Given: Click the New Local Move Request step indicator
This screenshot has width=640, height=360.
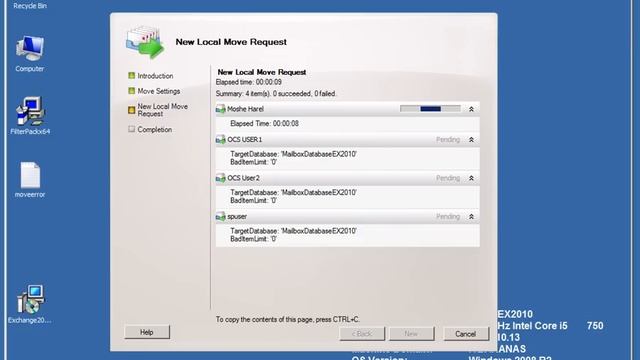Looking at the screenshot, I should coord(131,110).
